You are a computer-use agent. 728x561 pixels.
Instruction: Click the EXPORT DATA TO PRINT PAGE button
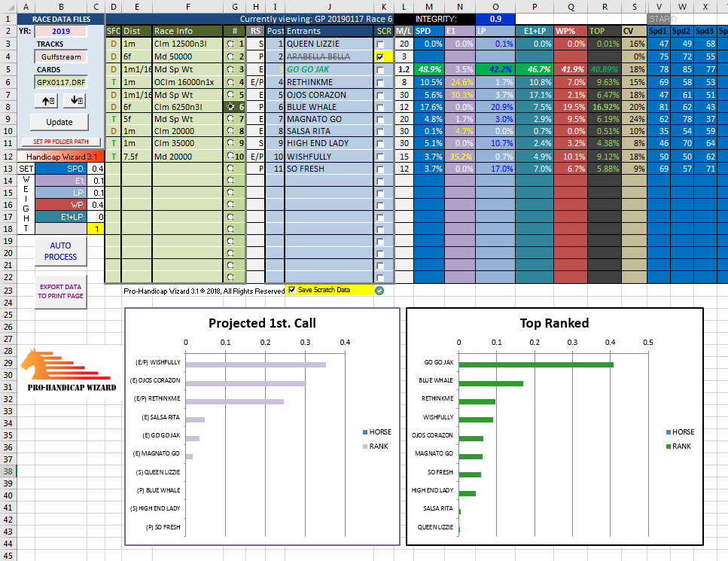(x=60, y=291)
